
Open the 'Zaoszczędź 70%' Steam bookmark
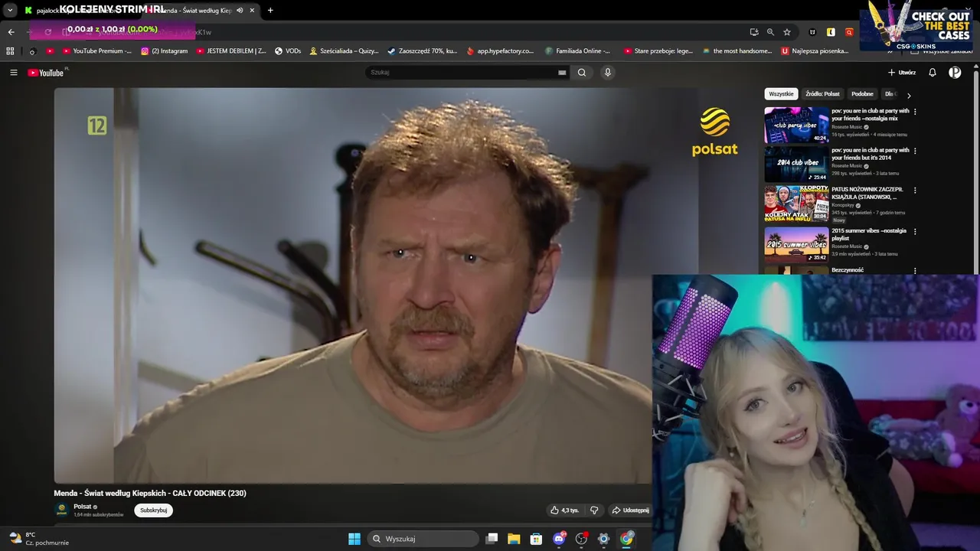point(422,51)
